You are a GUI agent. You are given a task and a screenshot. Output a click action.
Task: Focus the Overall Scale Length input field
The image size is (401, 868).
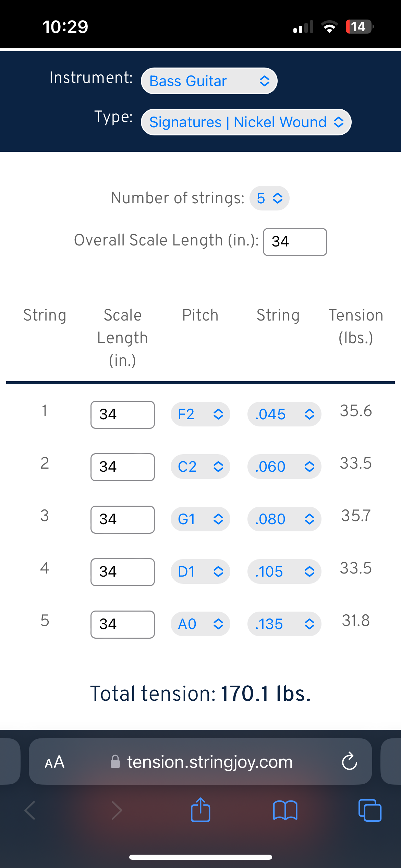295,242
